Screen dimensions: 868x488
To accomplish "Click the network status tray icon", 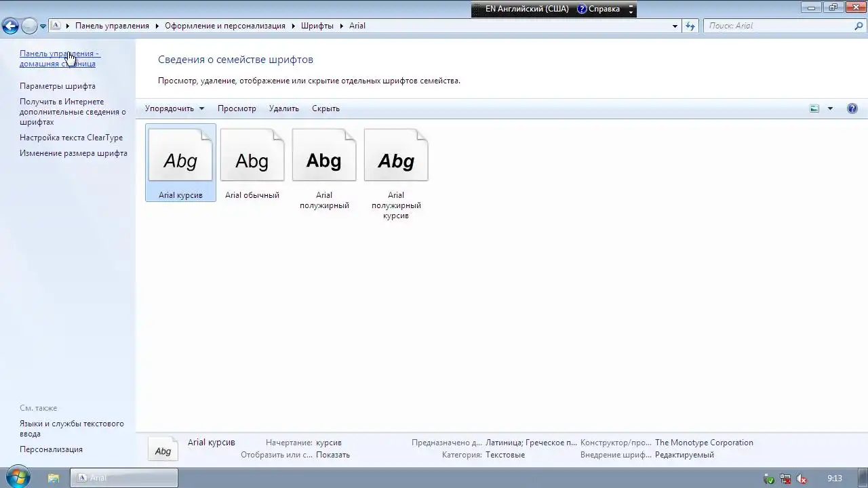I will 785,479.
